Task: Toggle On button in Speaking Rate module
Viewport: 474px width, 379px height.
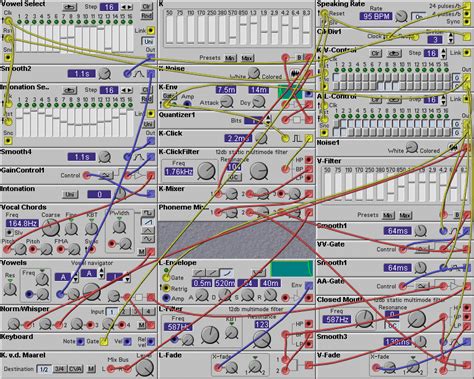Action: pyautogui.click(x=418, y=16)
